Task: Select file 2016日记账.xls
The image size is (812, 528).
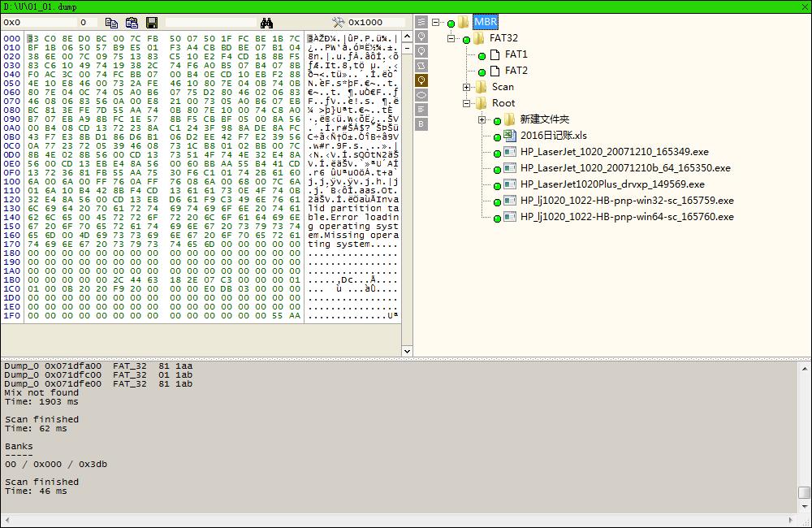Action: pos(554,136)
